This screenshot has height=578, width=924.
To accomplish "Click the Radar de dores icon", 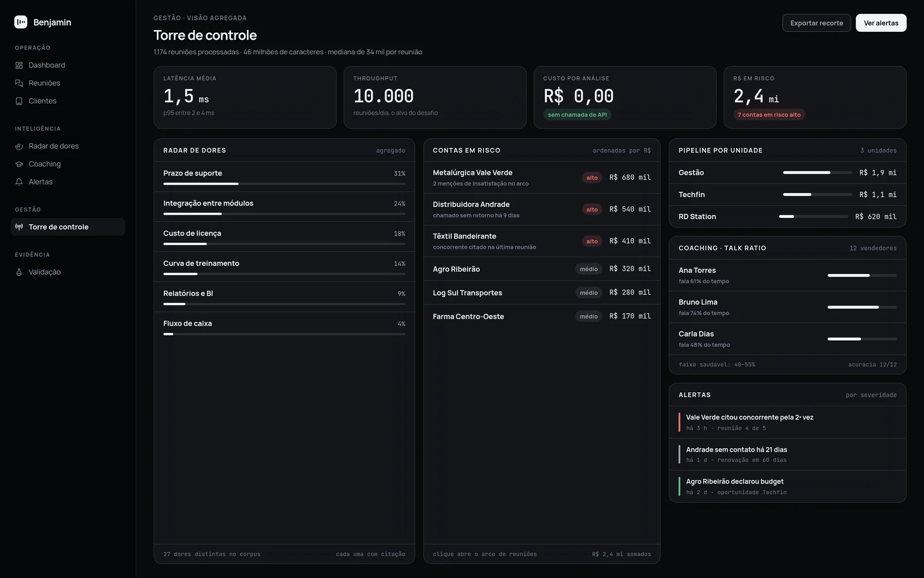I will pos(19,146).
